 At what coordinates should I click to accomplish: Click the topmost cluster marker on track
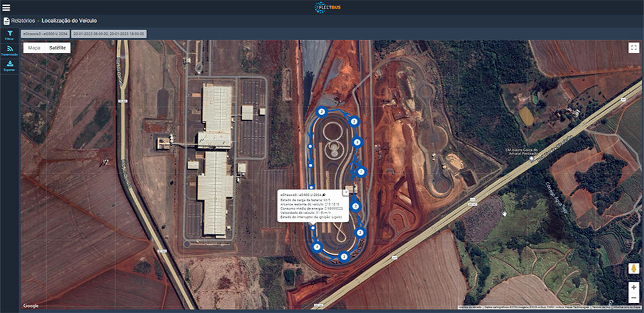click(322, 111)
